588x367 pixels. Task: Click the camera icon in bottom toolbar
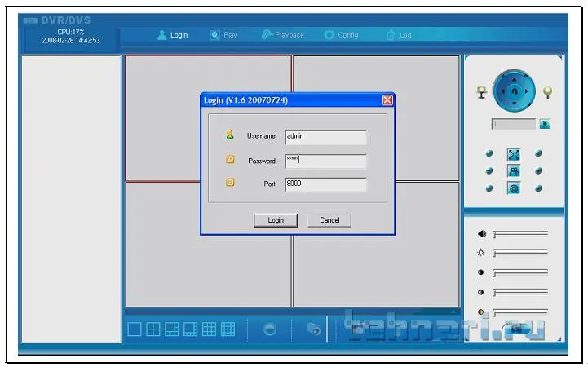click(x=313, y=329)
